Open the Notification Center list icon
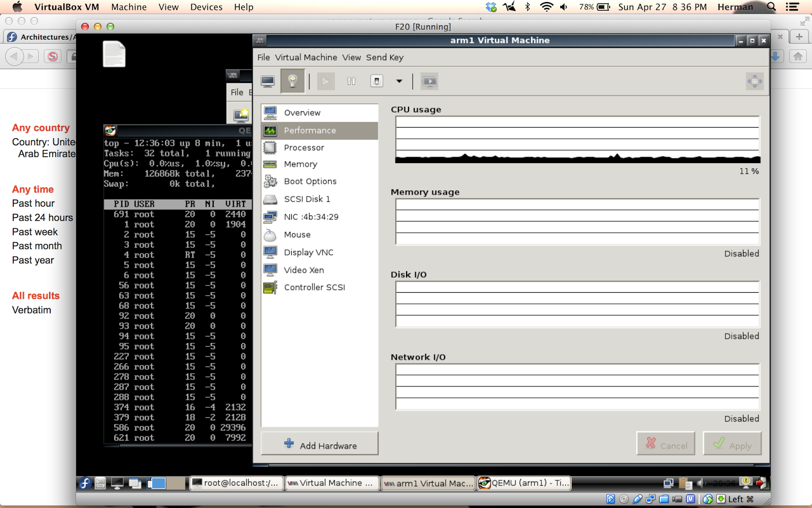Screen dimensions: 812x508 pyautogui.click(x=792, y=7)
